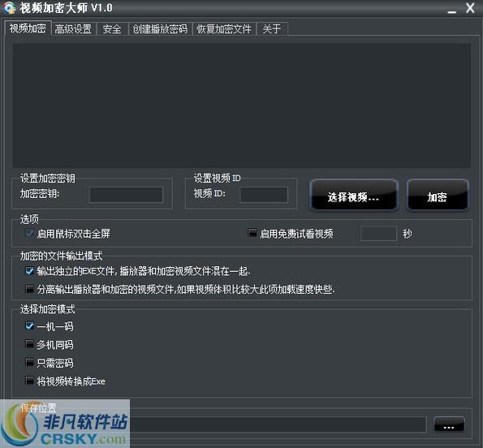This screenshot has width=483, height=448.
Task: Focus the 加密密钥 input field
Action: 126,195
